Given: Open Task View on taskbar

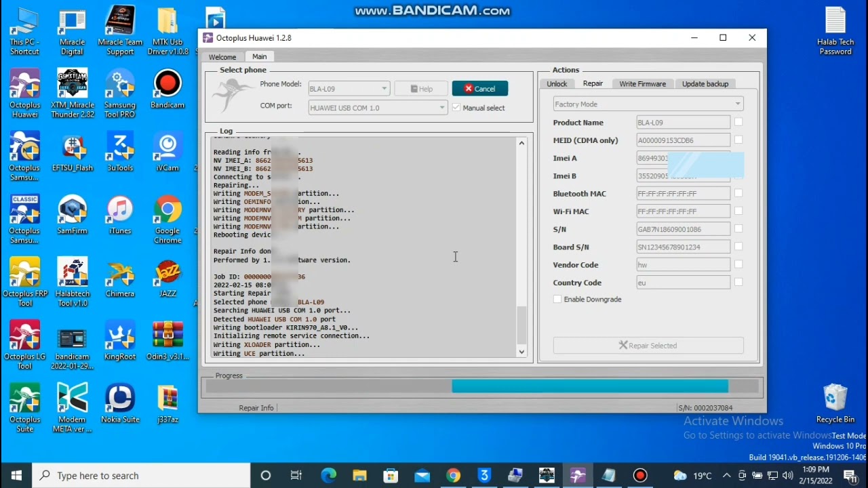Looking at the screenshot, I should 296,475.
